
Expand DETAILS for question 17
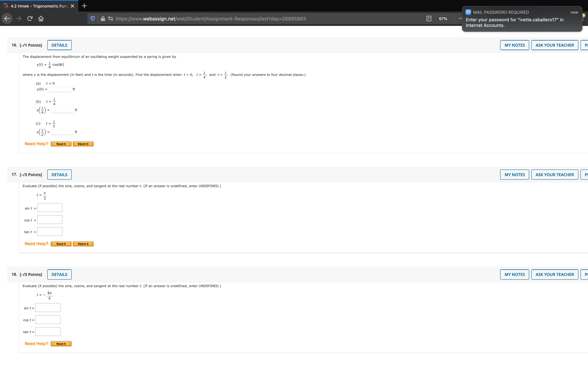(x=59, y=175)
